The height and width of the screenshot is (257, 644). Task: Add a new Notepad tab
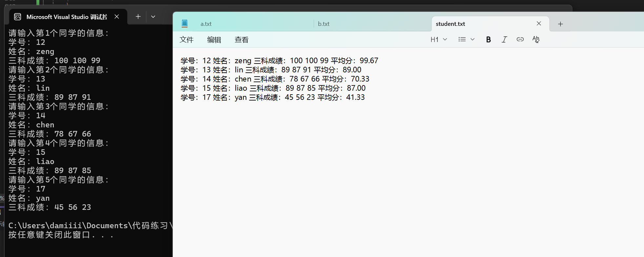[560, 24]
